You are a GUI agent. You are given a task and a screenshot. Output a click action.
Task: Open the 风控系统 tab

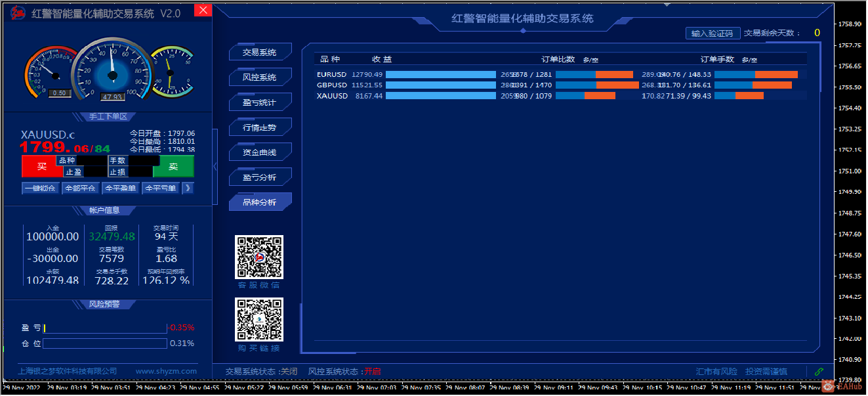[x=260, y=77]
